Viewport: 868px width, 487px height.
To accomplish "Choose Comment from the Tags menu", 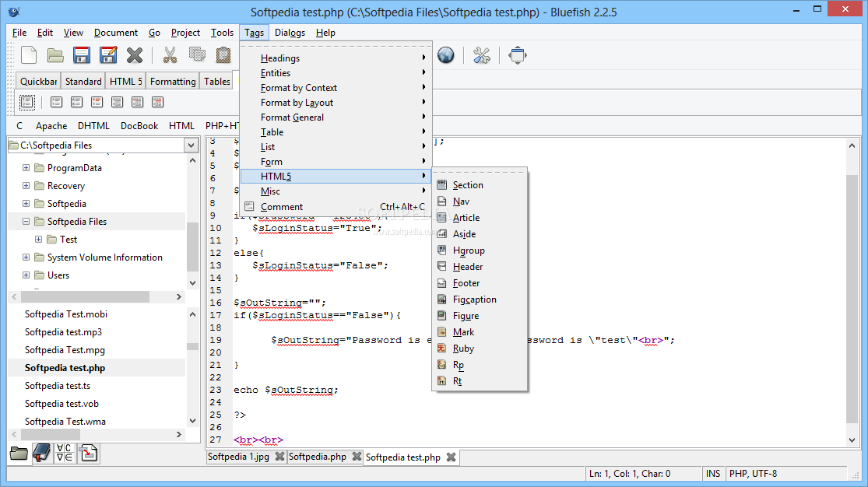I will coord(336,206).
